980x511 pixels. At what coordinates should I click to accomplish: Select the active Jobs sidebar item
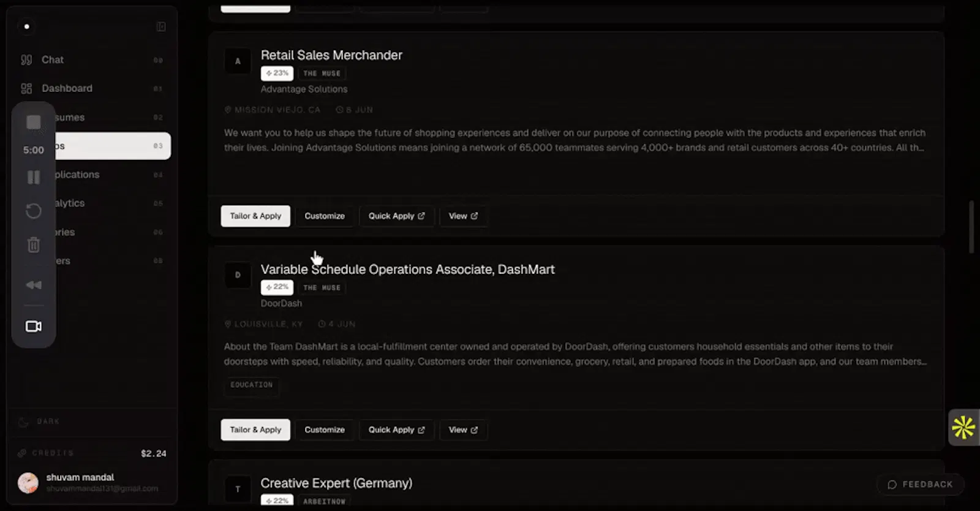point(113,146)
